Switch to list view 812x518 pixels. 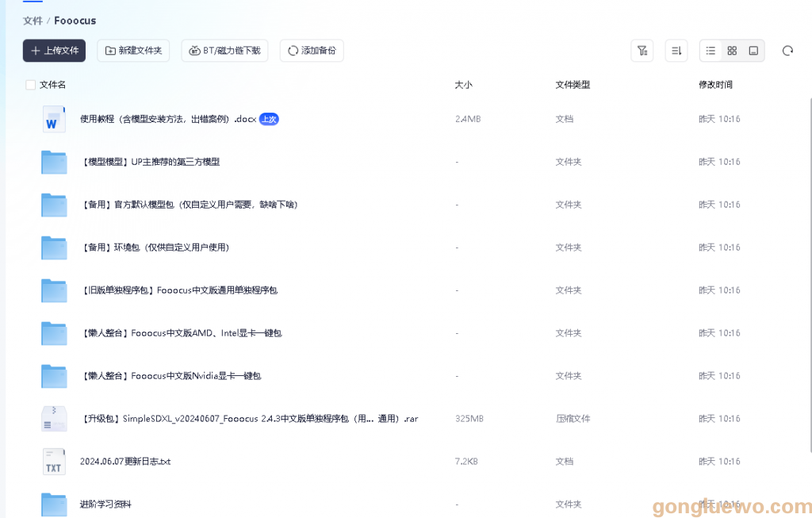tap(710, 51)
